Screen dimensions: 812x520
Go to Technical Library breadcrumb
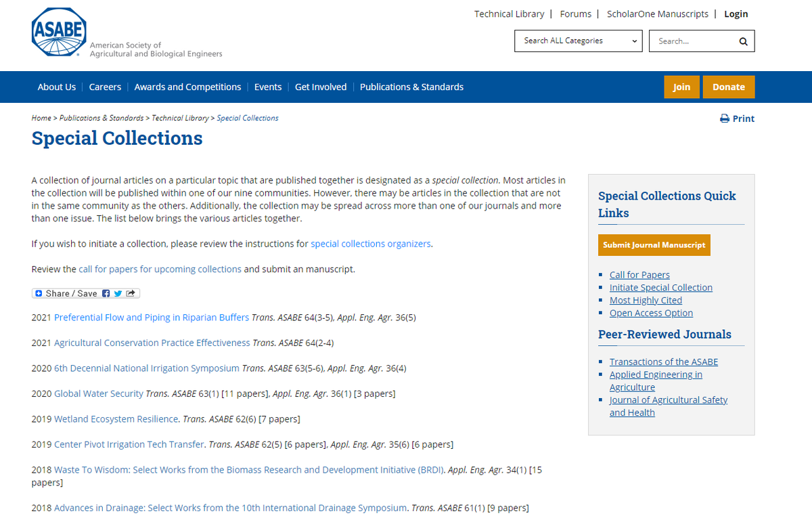point(181,118)
